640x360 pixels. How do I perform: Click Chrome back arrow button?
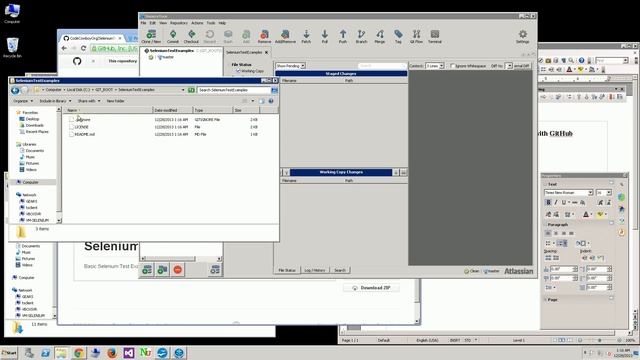click(64, 48)
